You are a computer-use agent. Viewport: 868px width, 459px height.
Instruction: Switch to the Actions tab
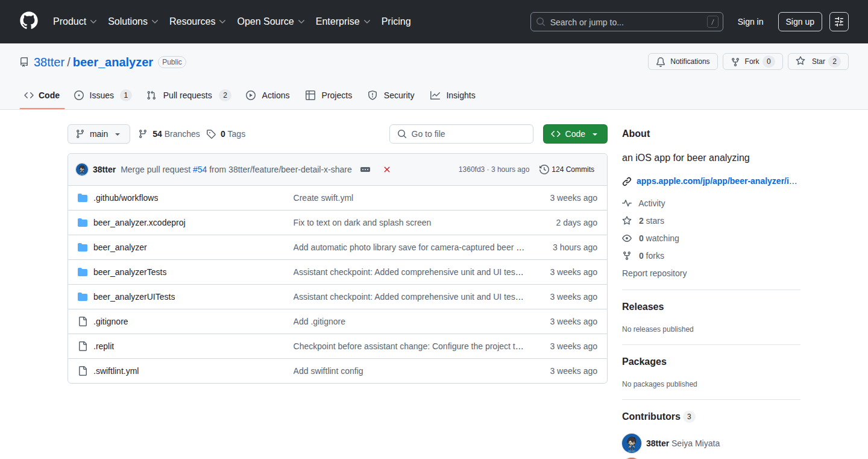(x=268, y=95)
